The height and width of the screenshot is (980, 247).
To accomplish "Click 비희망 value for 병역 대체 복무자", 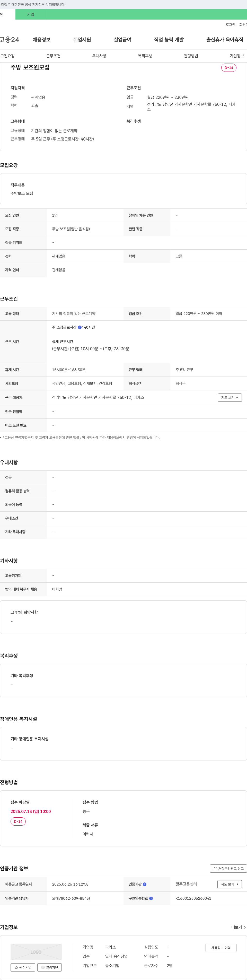I will click(x=57, y=589).
